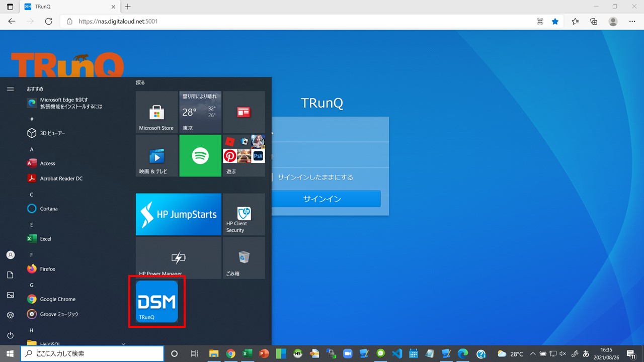
Task: Open Collections in Edge
Action: [x=594, y=22]
